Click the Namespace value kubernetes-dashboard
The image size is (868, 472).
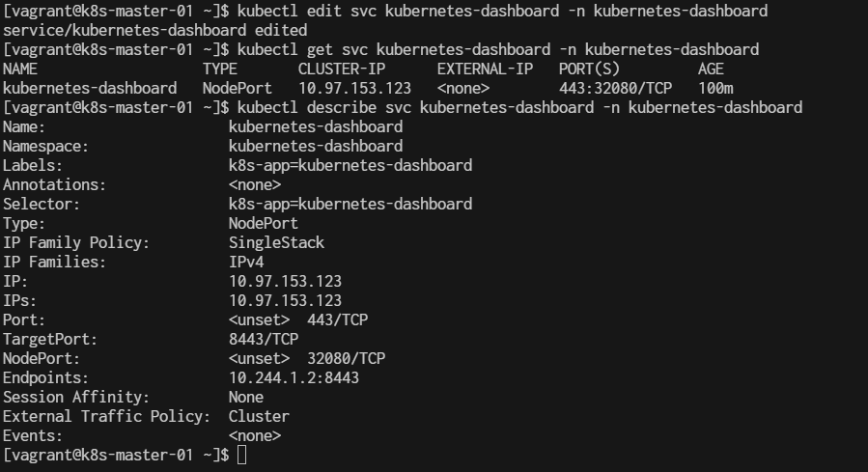pyautogui.click(x=316, y=146)
